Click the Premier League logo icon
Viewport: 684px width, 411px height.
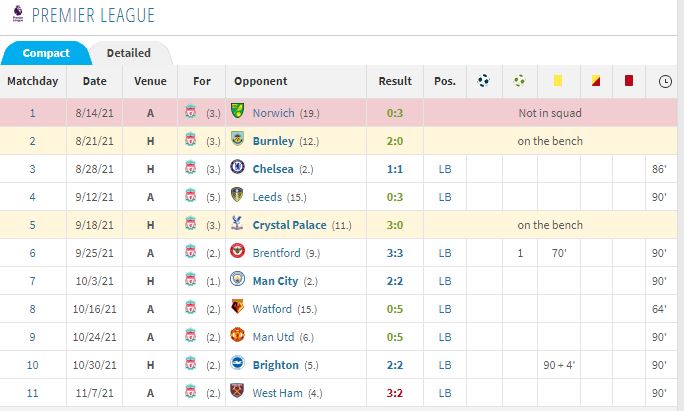coord(16,14)
